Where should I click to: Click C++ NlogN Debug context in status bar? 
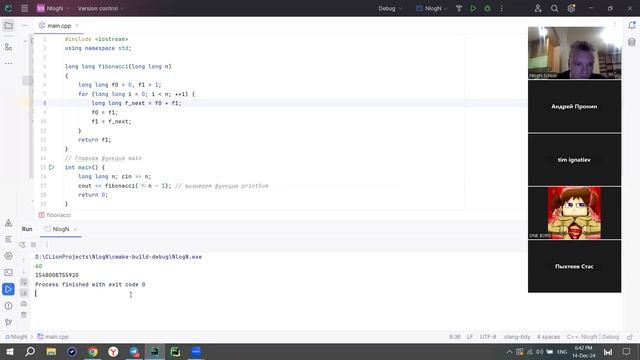click(593, 337)
